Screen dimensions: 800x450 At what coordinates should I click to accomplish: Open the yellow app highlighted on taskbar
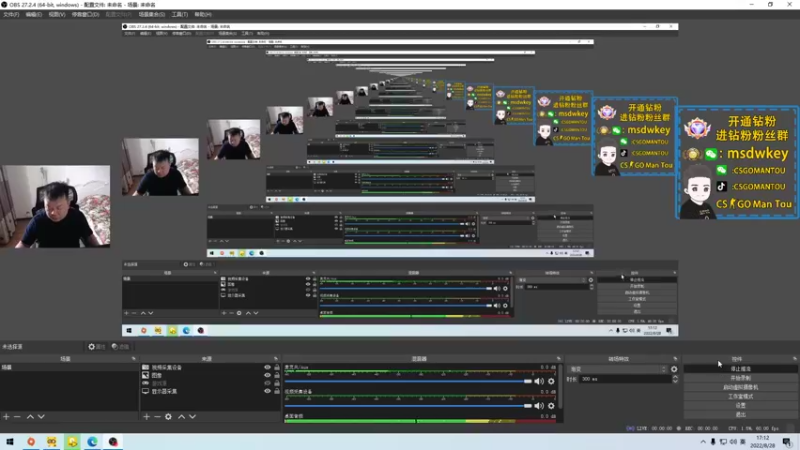72,442
